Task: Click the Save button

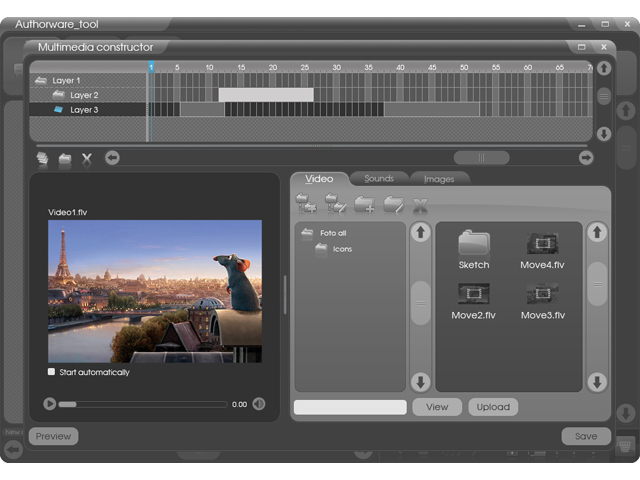Action: click(586, 436)
